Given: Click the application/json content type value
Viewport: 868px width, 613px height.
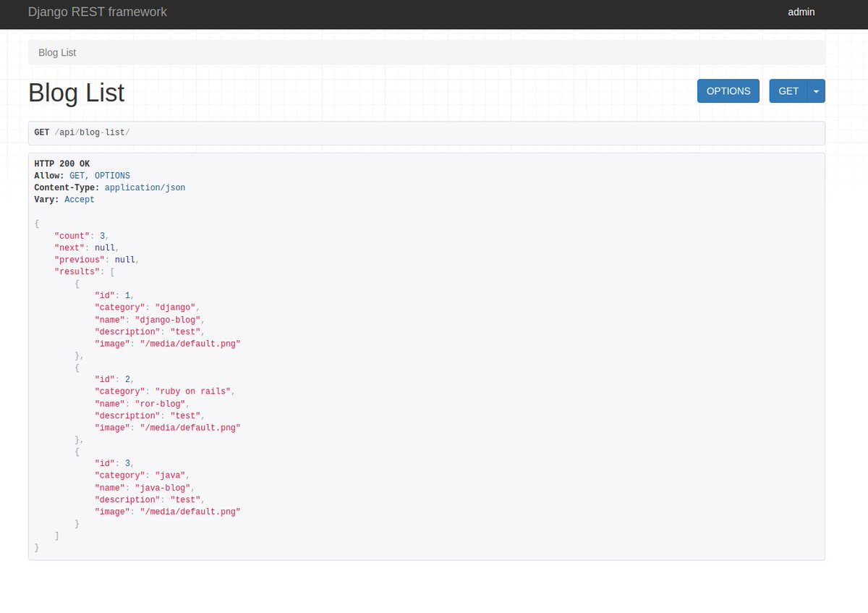Looking at the screenshot, I should 145,187.
